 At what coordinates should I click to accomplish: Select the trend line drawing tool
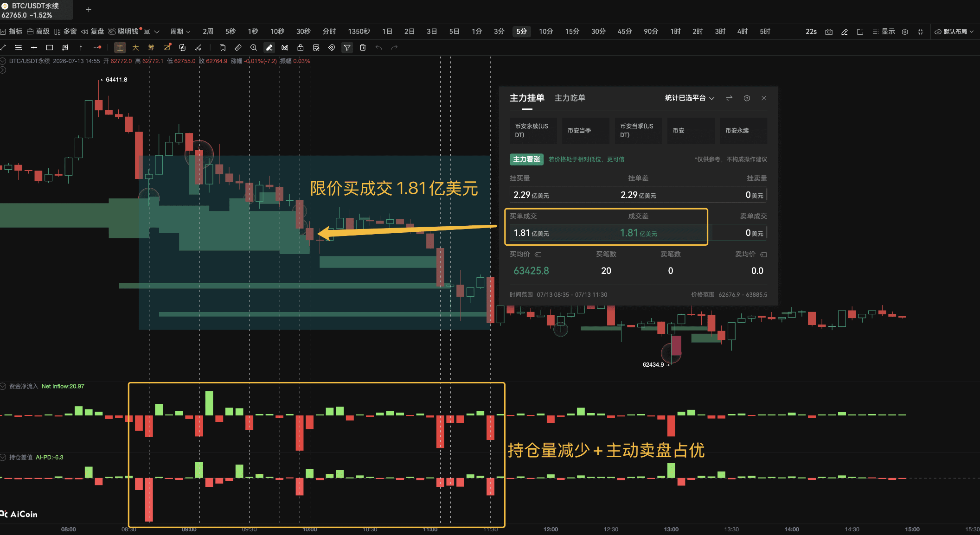point(3,47)
